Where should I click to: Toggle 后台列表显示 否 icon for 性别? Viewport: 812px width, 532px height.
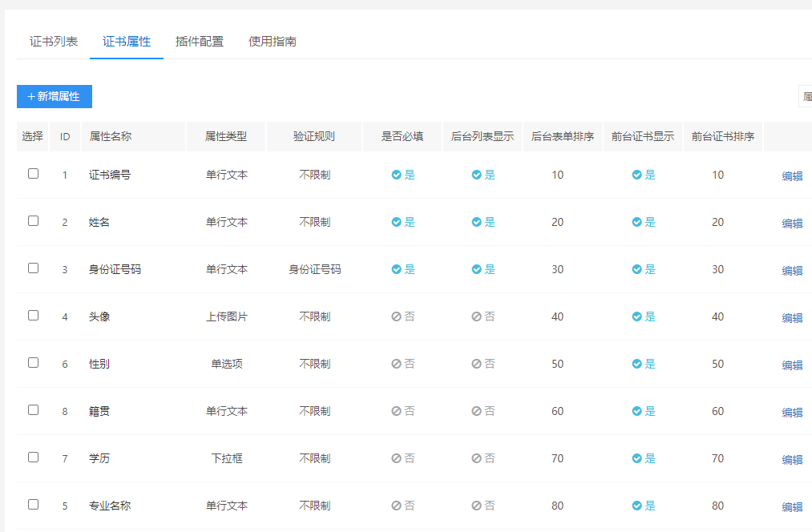click(476, 364)
